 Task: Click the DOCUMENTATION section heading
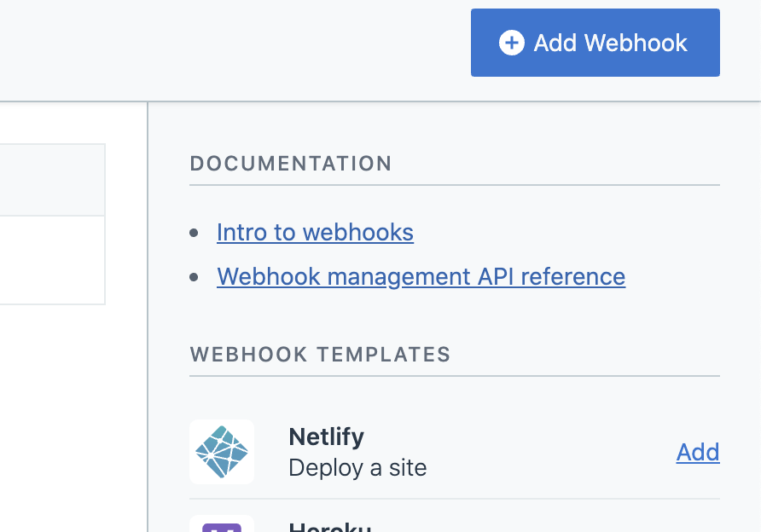coord(290,164)
